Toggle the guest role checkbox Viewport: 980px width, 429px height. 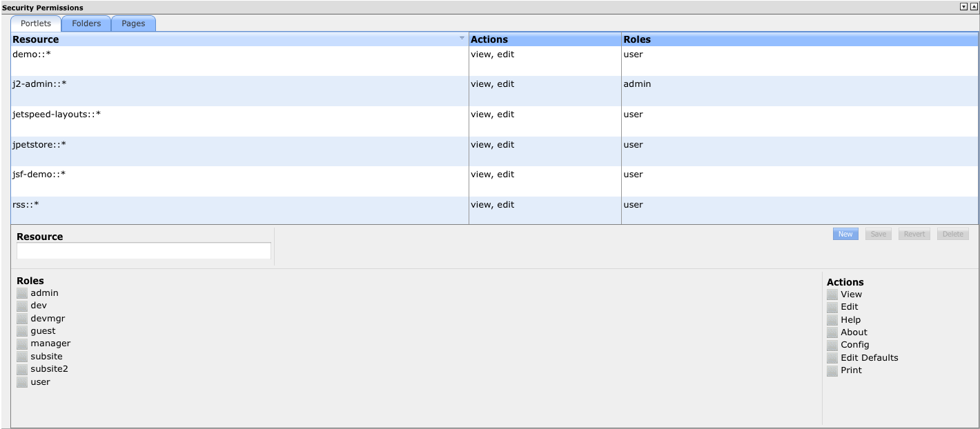point(22,331)
